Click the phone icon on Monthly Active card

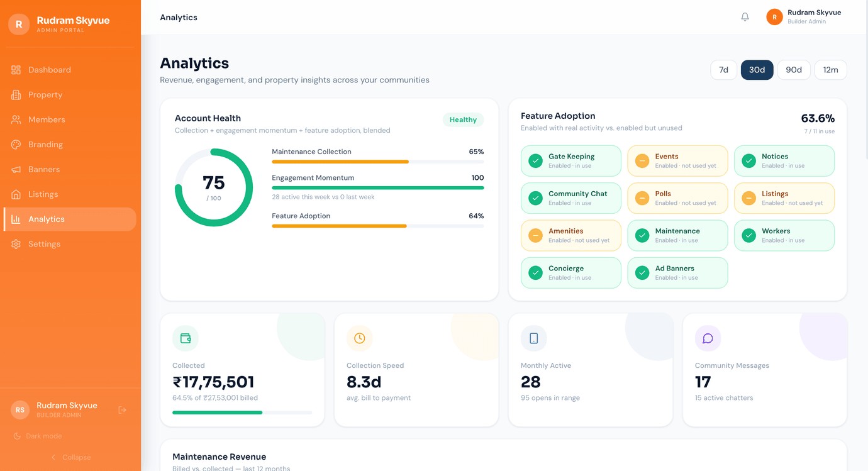point(534,338)
